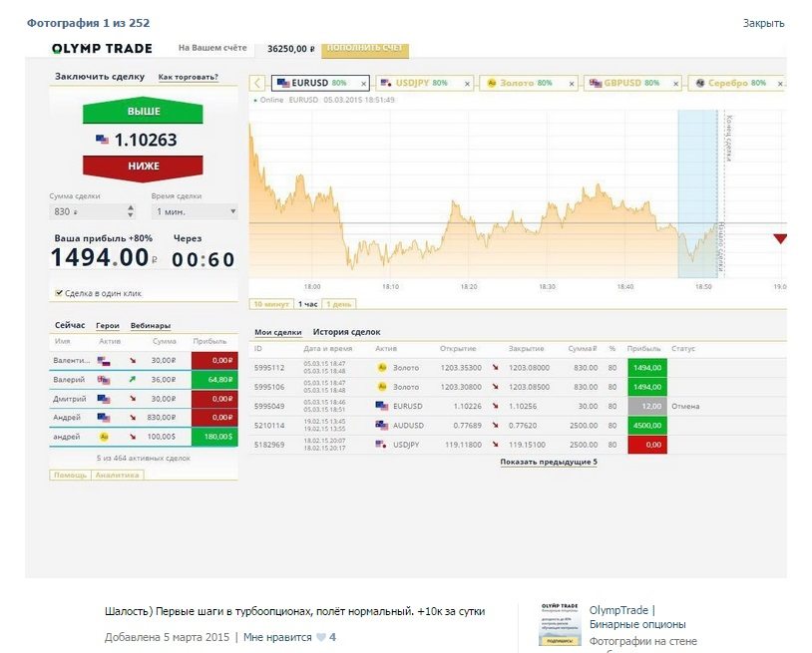This screenshot has width=812, height=653.
Task: Click the red НИЖЕ (lower) button
Action: click(143, 167)
